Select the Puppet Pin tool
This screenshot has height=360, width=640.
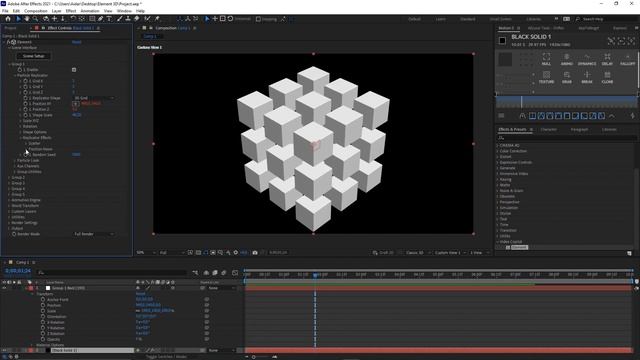[157, 19]
